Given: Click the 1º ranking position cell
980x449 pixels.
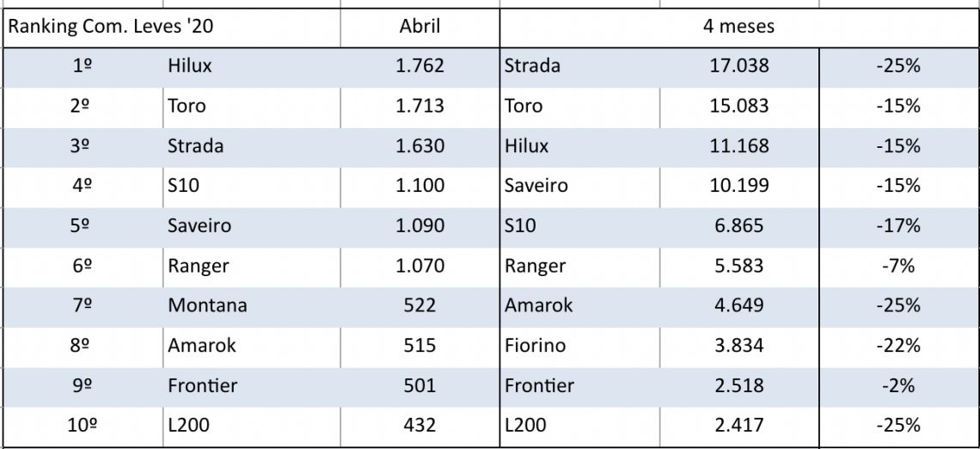Looking at the screenshot, I should tap(83, 66).
